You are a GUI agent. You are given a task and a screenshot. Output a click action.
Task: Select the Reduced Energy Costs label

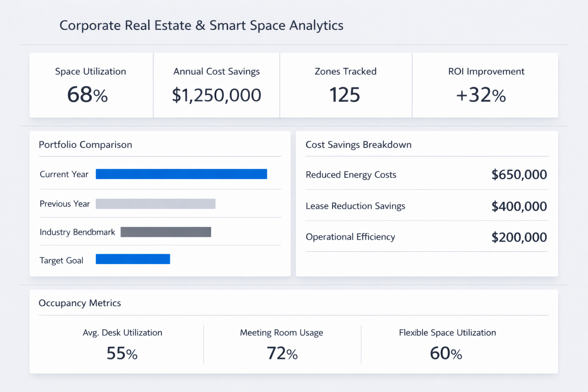click(351, 175)
